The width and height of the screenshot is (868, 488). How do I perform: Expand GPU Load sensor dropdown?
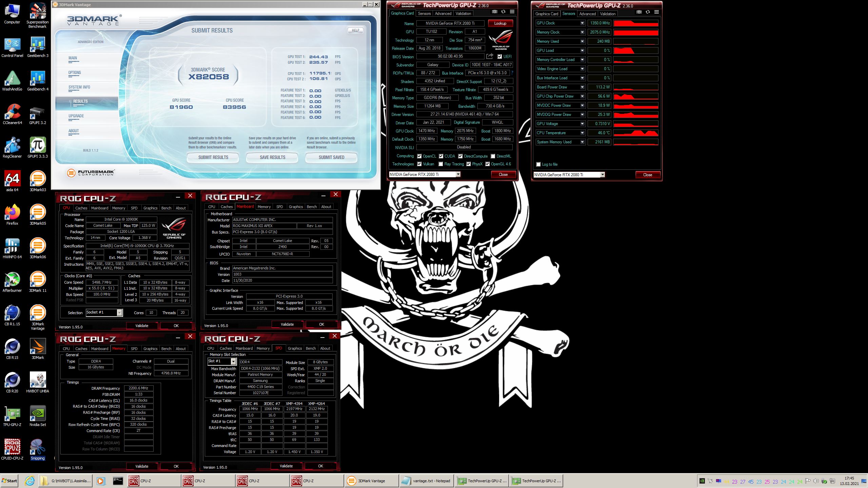tap(582, 50)
